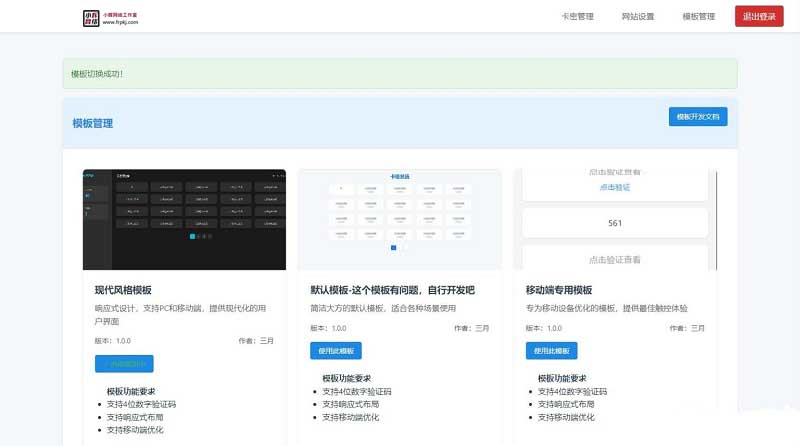Click description 简洁大方的默认模板，适合各种场景使用
This screenshot has width=800, height=446.
(383, 308)
